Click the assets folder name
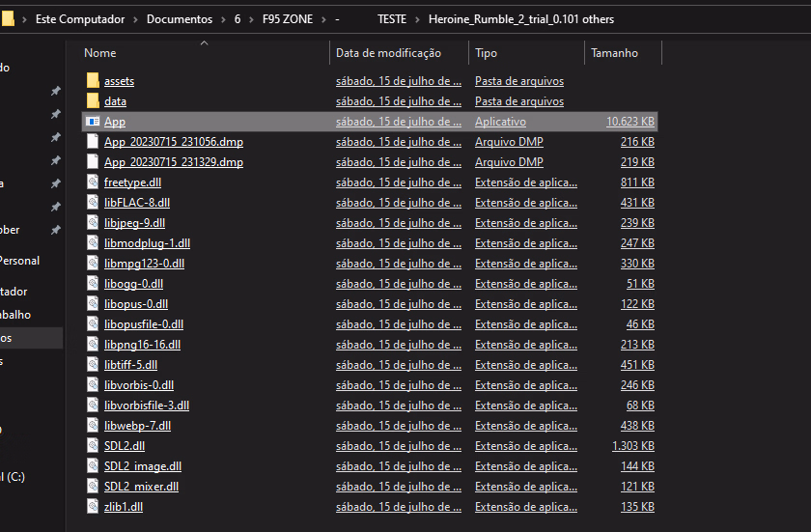811x532 pixels. point(119,81)
